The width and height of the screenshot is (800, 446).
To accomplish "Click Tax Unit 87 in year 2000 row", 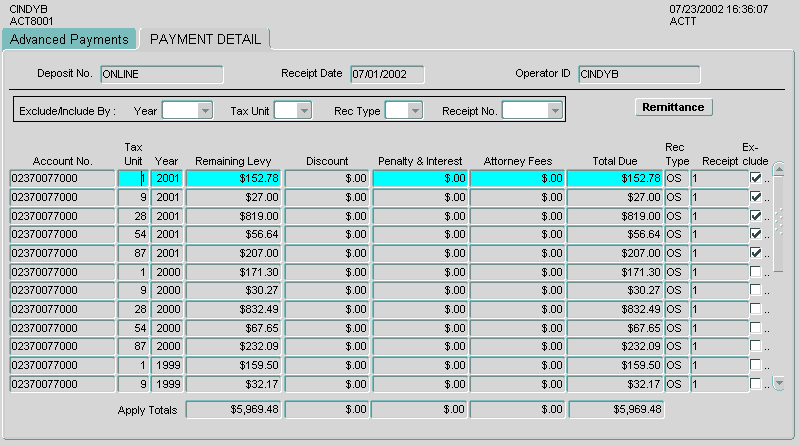I will tap(133, 346).
